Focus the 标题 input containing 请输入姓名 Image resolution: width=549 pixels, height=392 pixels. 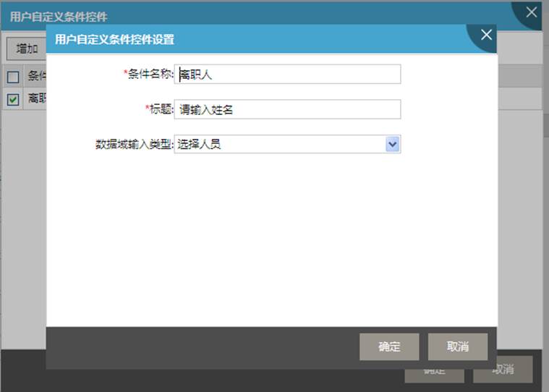[287, 109]
